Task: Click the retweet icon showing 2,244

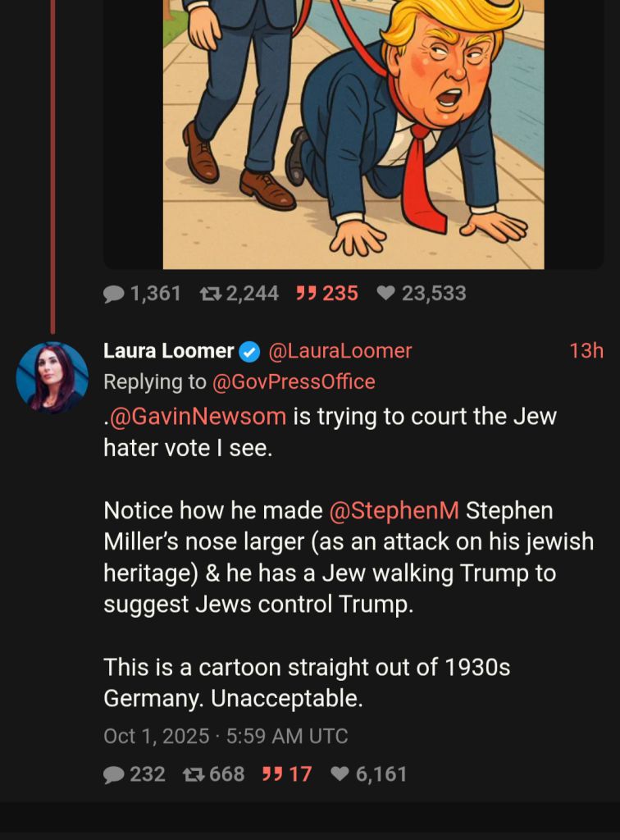Action: (212, 294)
